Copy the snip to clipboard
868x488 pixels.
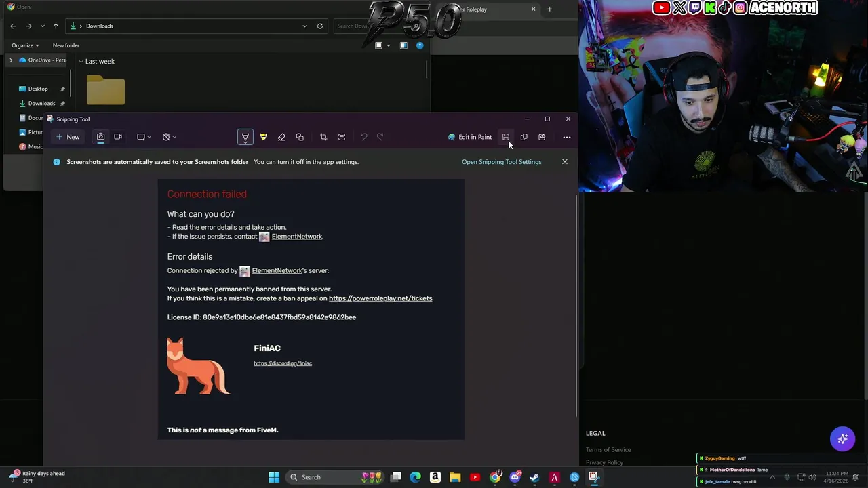tap(524, 137)
